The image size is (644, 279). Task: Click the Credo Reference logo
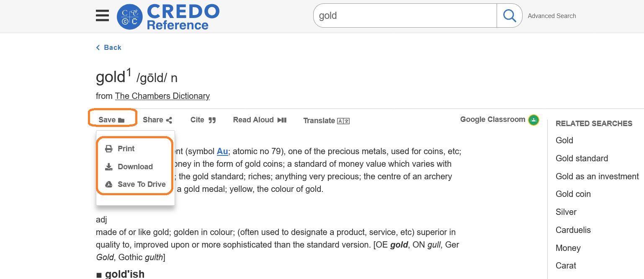coord(168,17)
